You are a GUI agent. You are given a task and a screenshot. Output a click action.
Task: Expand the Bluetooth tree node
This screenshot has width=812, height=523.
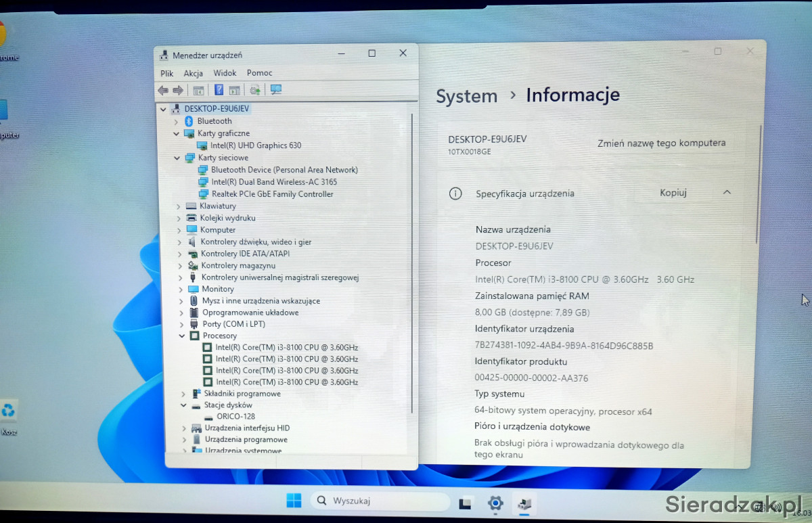tap(177, 122)
